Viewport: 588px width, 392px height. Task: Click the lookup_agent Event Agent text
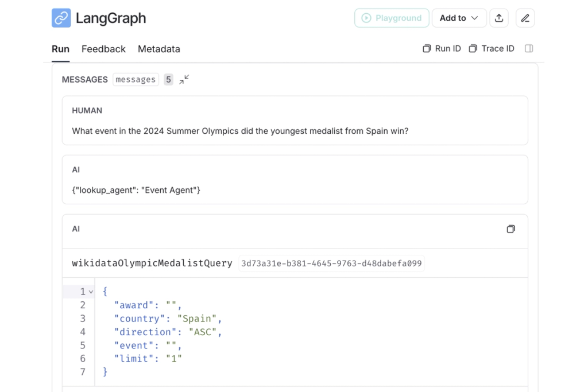click(x=136, y=191)
